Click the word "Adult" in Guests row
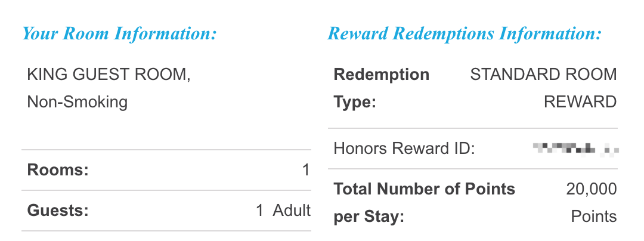The image size is (644, 241). point(292,210)
